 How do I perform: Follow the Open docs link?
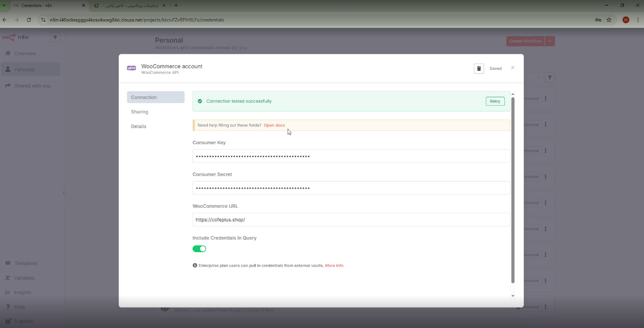point(274,126)
